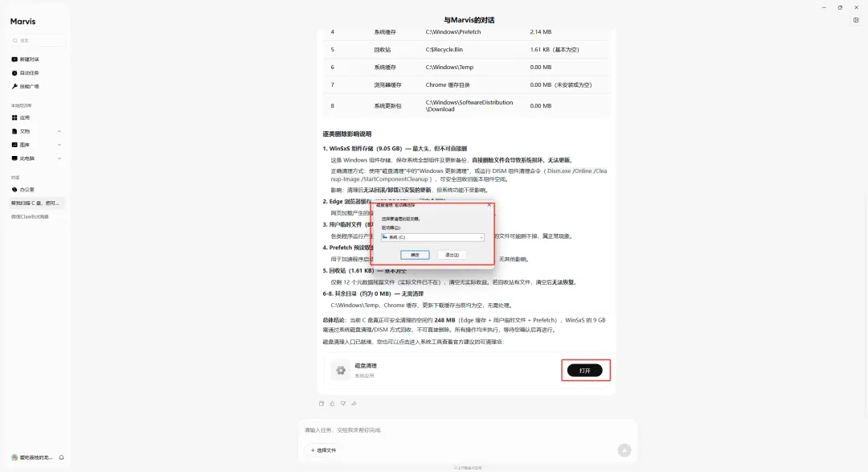This screenshot has height=472, width=868.
Task: Click the 6-8. 其余目录 heading
Action: (x=373, y=293)
